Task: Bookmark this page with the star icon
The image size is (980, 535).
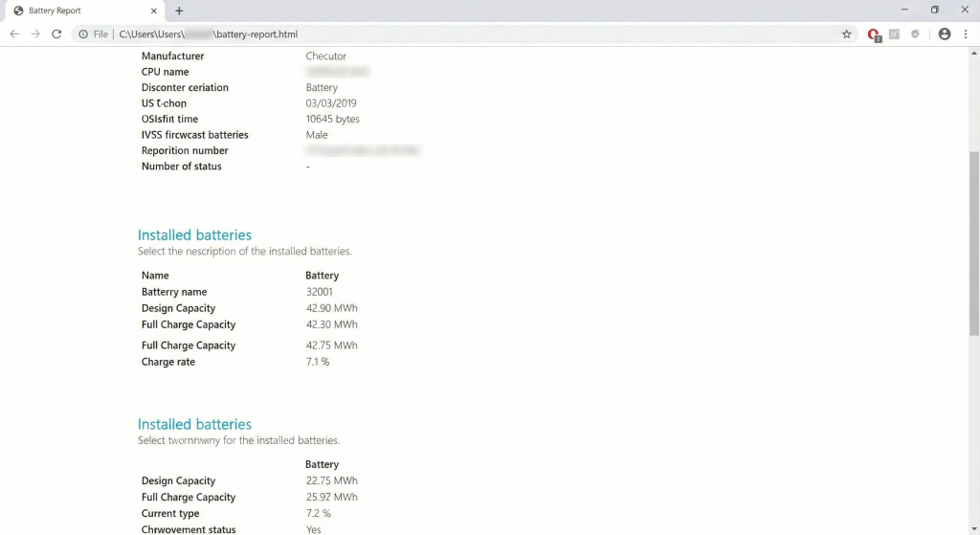Action: point(846,33)
